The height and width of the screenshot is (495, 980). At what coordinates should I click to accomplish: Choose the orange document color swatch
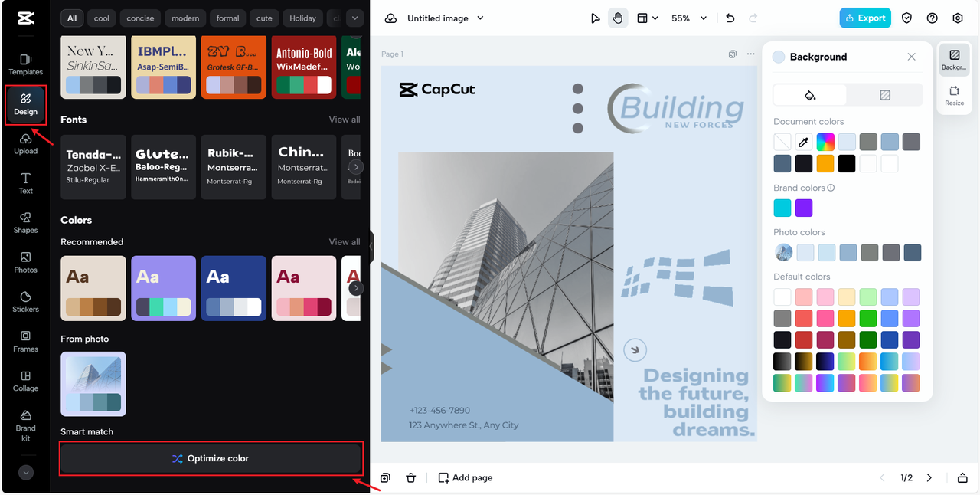coord(825,163)
